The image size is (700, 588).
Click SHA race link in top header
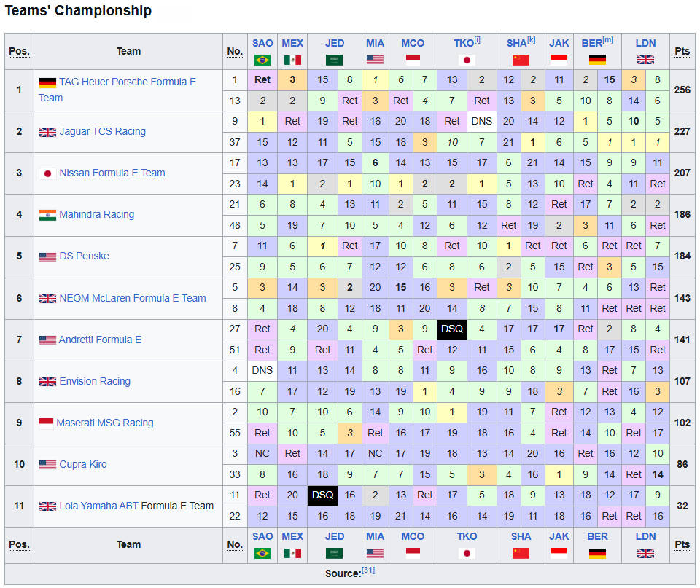pos(516,43)
